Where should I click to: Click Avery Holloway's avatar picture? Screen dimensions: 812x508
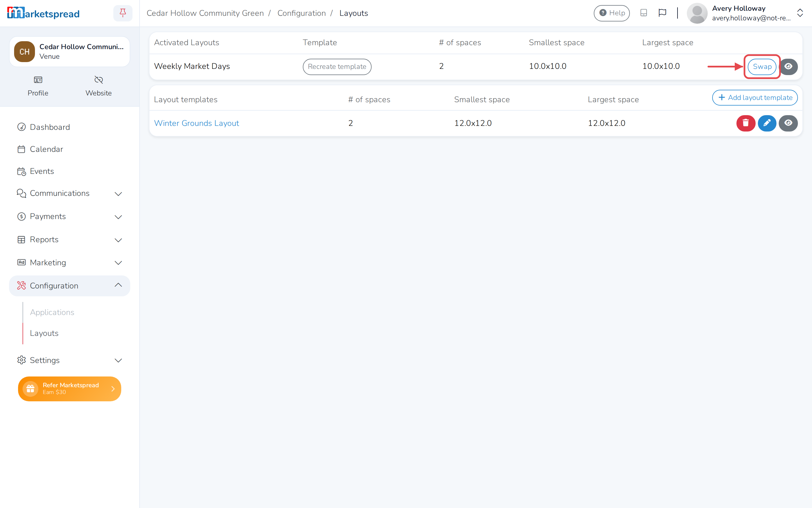pos(697,13)
